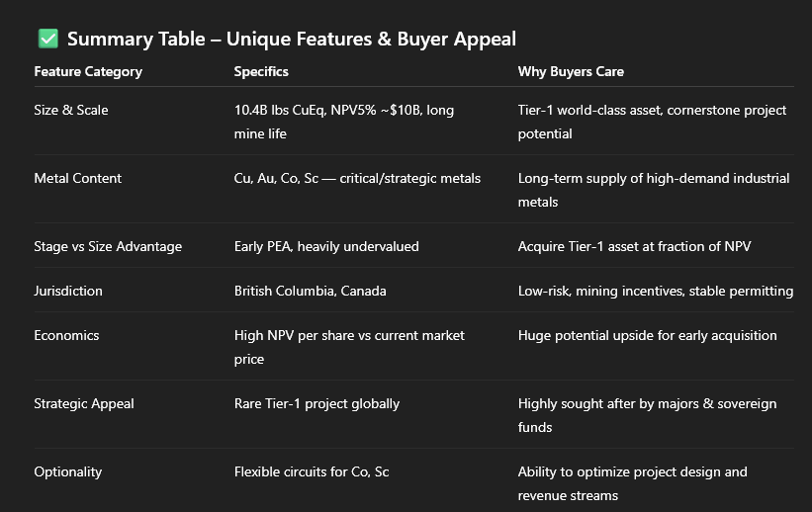812x512 pixels.
Task: Select the Optionality row label
Action: (68, 471)
